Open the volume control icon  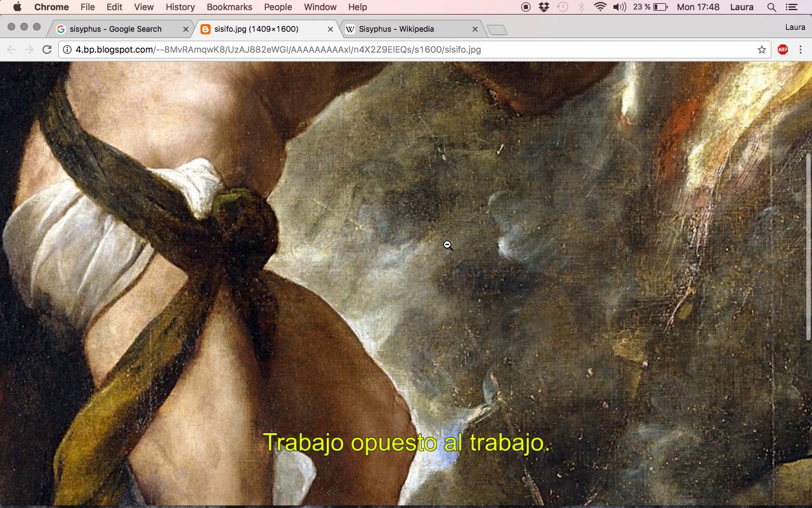click(619, 7)
